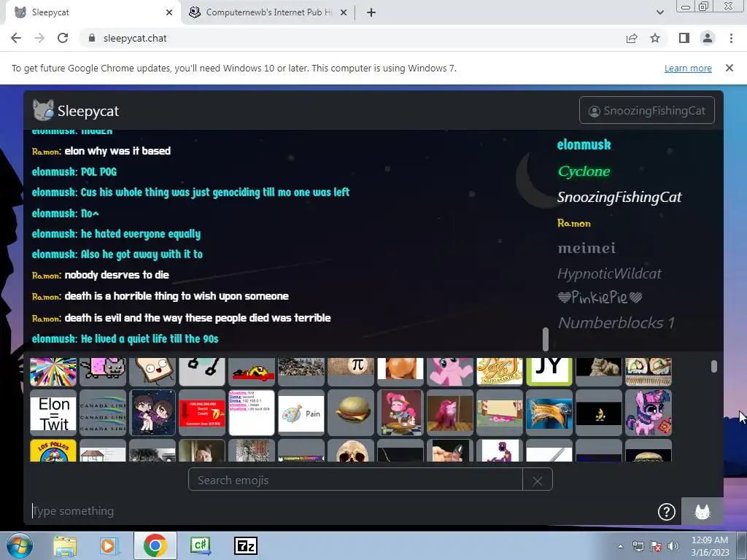This screenshot has height=560, width=747.
Task: Select Cyclone in the user list
Action: tap(584, 171)
